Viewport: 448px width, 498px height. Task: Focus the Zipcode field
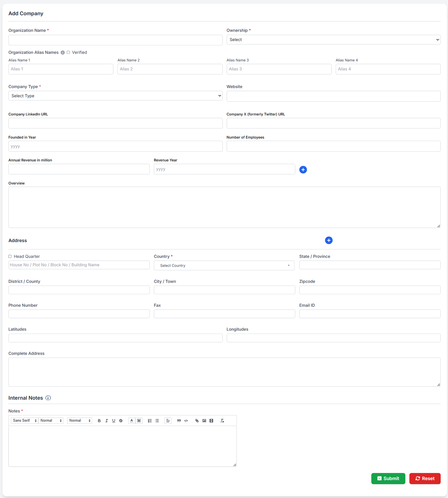point(370,290)
